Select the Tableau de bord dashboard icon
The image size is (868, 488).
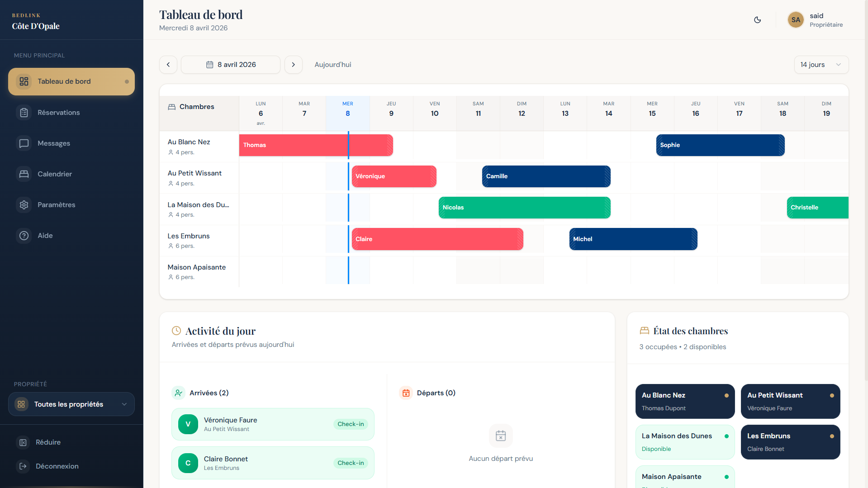click(24, 81)
